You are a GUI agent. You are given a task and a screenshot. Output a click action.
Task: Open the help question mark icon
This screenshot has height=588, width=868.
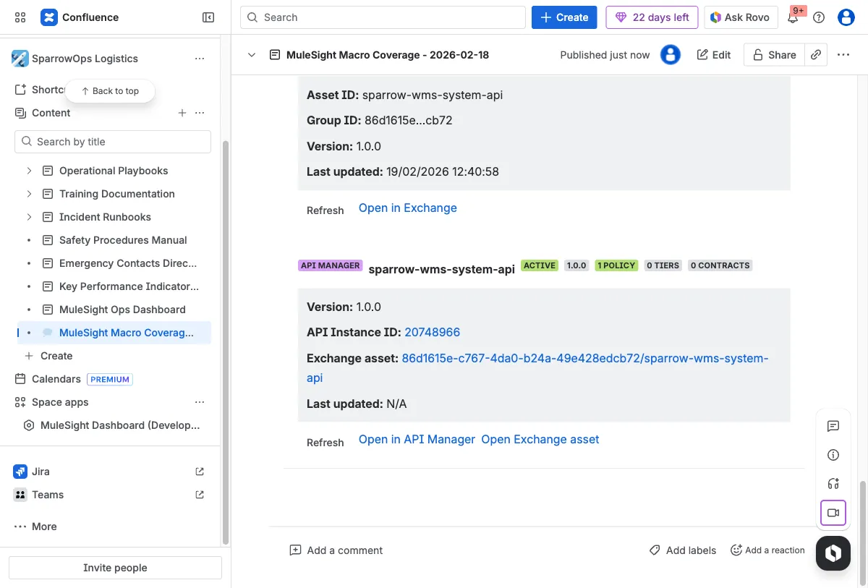click(819, 17)
